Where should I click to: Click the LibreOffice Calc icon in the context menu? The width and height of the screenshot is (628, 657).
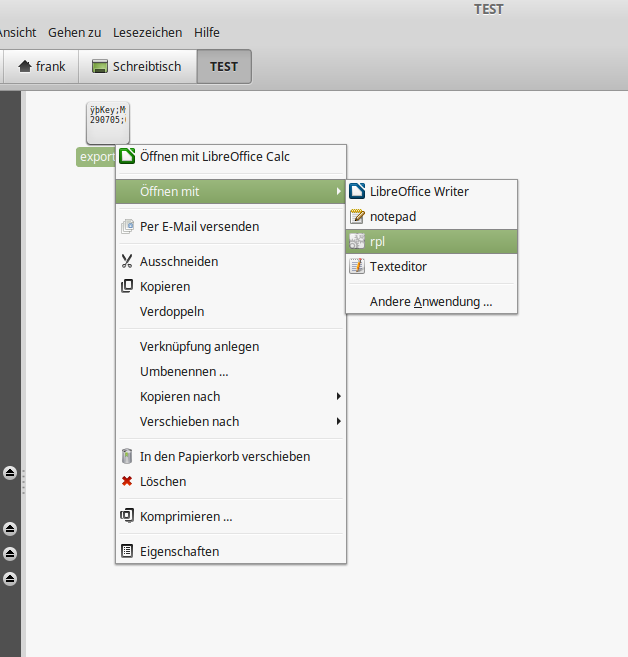tap(127, 156)
